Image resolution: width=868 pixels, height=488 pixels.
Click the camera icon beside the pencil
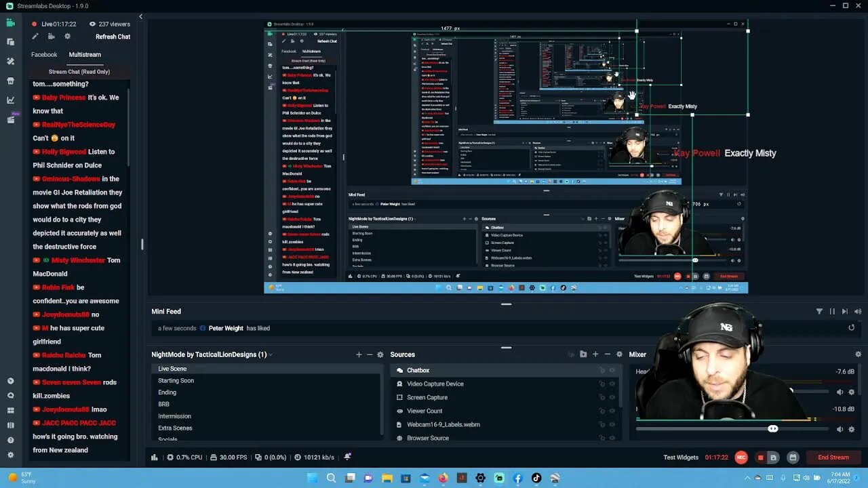pyautogui.click(x=51, y=37)
